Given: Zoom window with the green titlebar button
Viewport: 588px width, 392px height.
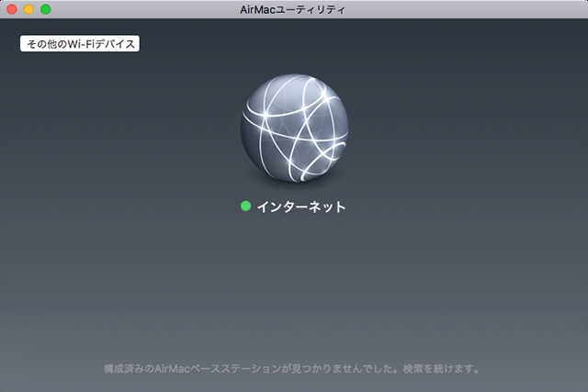Looking at the screenshot, I should [46, 9].
